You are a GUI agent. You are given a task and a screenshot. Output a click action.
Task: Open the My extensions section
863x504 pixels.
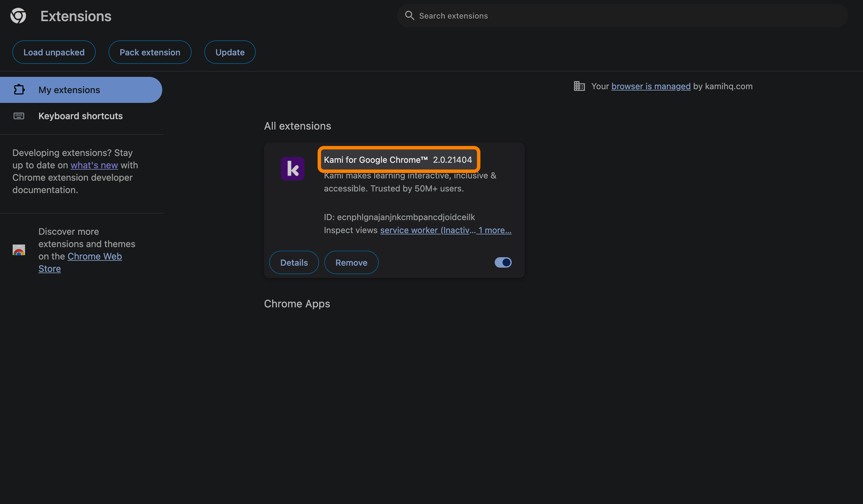(x=69, y=90)
